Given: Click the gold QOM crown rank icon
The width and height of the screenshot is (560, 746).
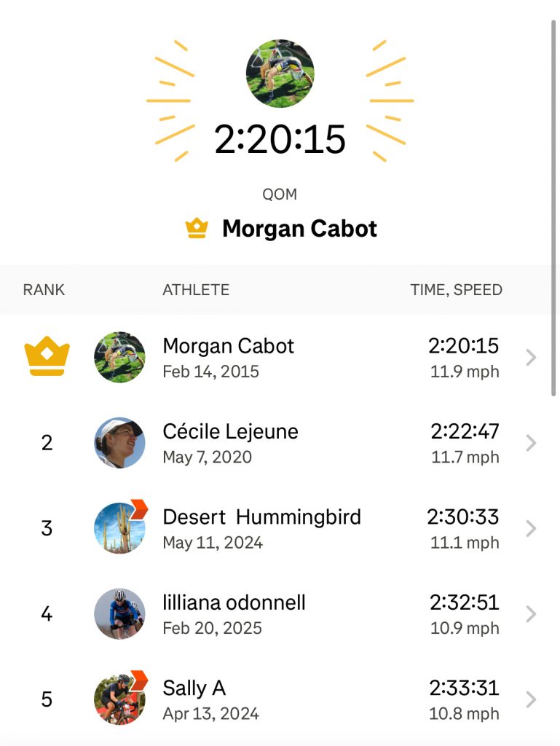Looking at the screenshot, I should pyautogui.click(x=47, y=357).
